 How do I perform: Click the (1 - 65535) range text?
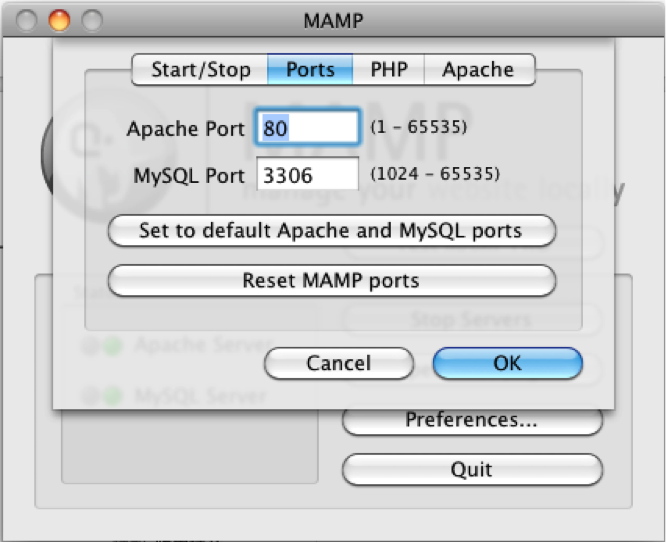click(x=419, y=127)
